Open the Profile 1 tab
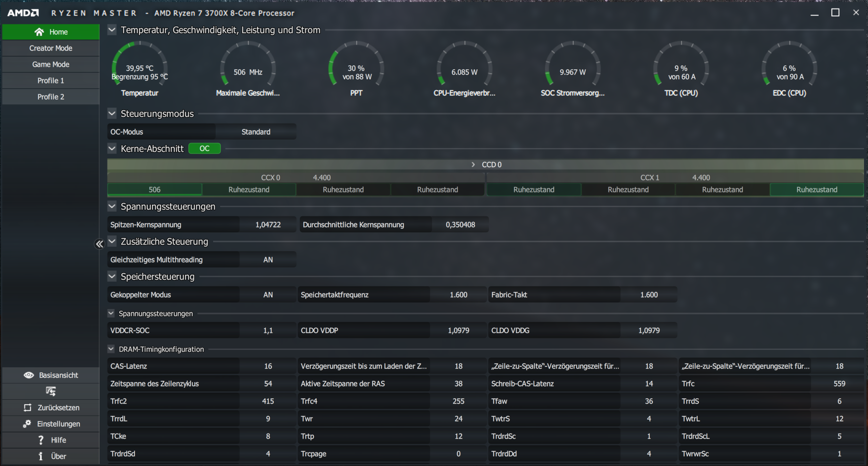Viewport: 868px width, 466px height. pos(50,80)
